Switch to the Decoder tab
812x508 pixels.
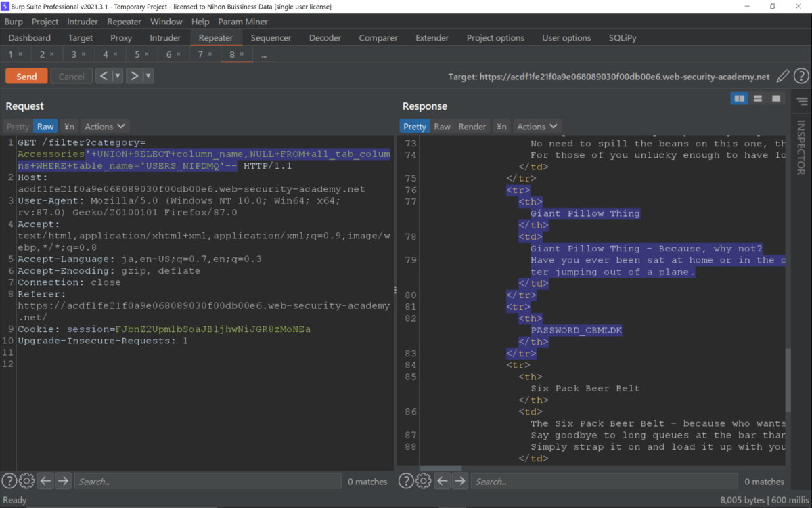click(325, 38)
